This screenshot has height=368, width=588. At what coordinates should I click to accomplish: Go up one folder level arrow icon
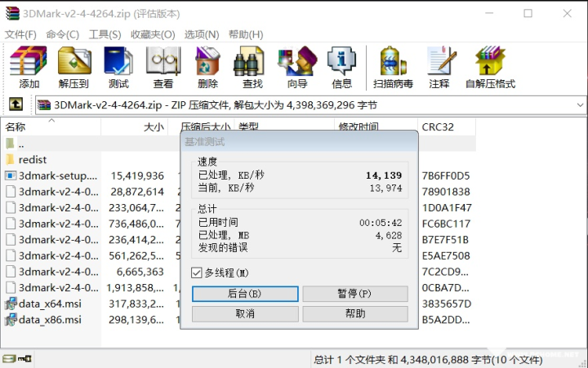pyautogui.click(x=16, y=104)
